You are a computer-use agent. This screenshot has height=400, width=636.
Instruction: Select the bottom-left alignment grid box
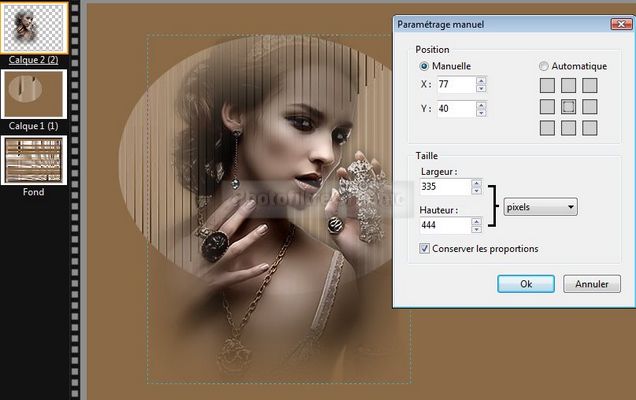[x=547, y=127]
